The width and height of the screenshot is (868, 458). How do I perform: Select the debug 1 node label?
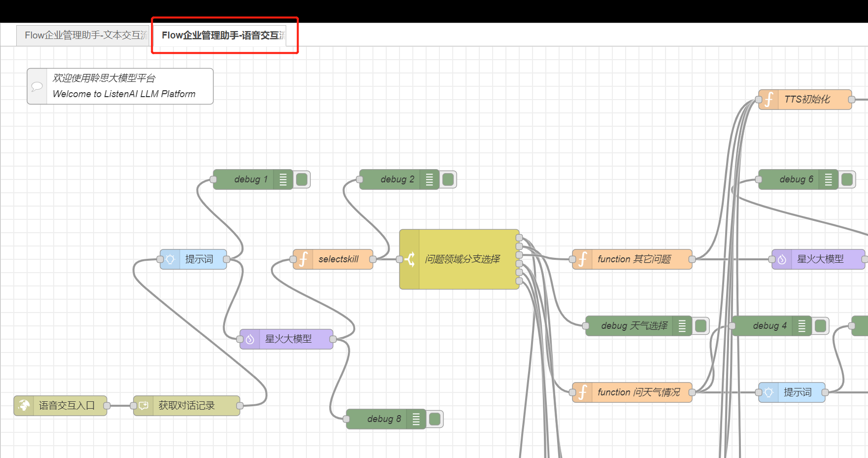point(251,179)
